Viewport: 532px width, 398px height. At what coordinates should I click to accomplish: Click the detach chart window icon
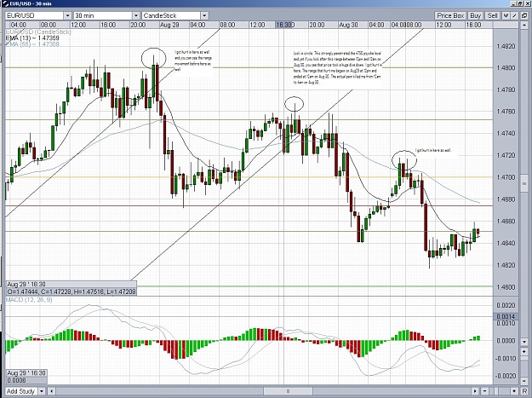pos(523,15)
